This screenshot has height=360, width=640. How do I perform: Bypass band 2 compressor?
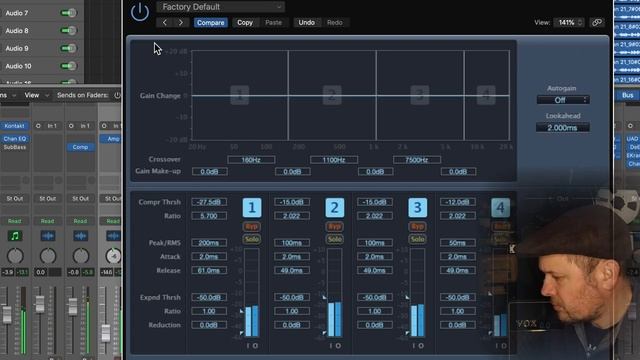[x=335, y=227]
